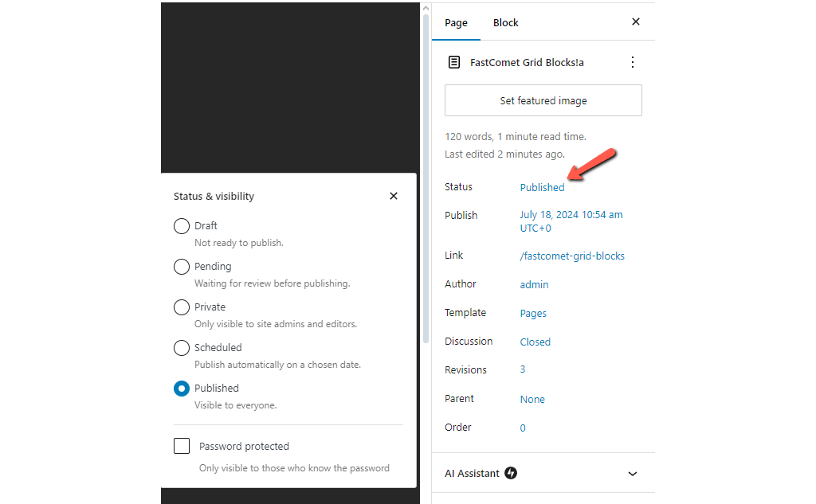The height and width of the screenshot is (504, 816).
Task: Click the AI Assistant lightning icon
Action: click(x=511, y=473)
